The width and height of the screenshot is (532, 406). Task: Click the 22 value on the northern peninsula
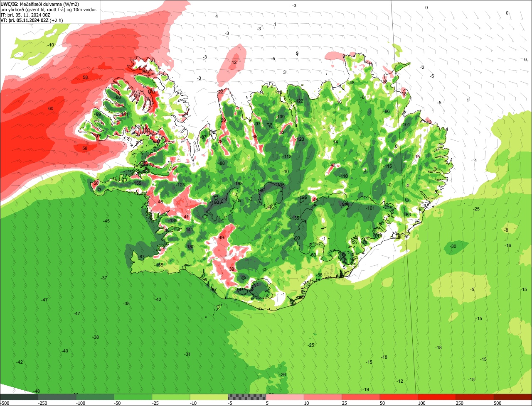221,92
